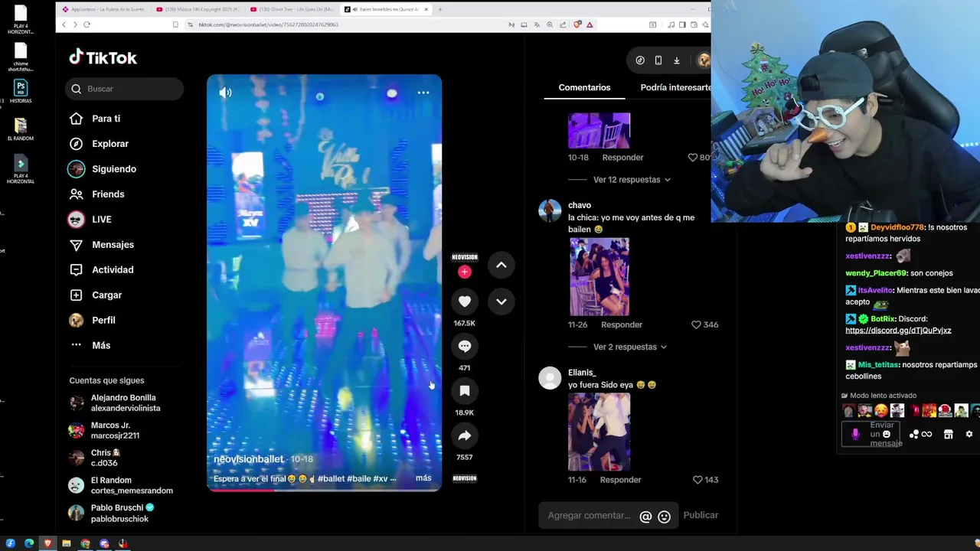Open the EL RANDOM desktop folder

[x=21, y=129]
